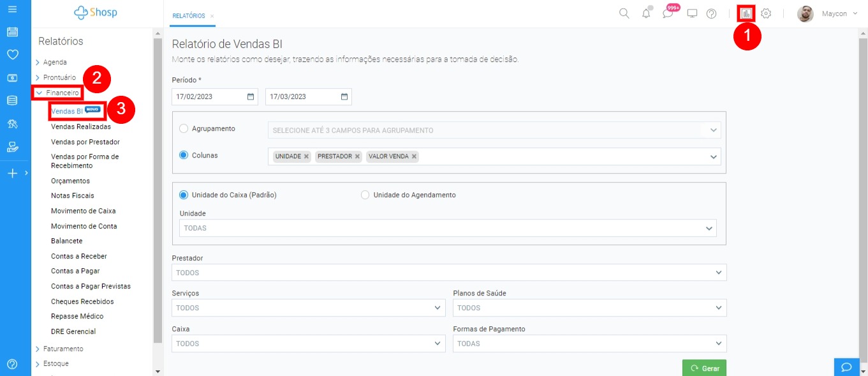Click the start date field 17/02/2023

[x=215, y=97]
